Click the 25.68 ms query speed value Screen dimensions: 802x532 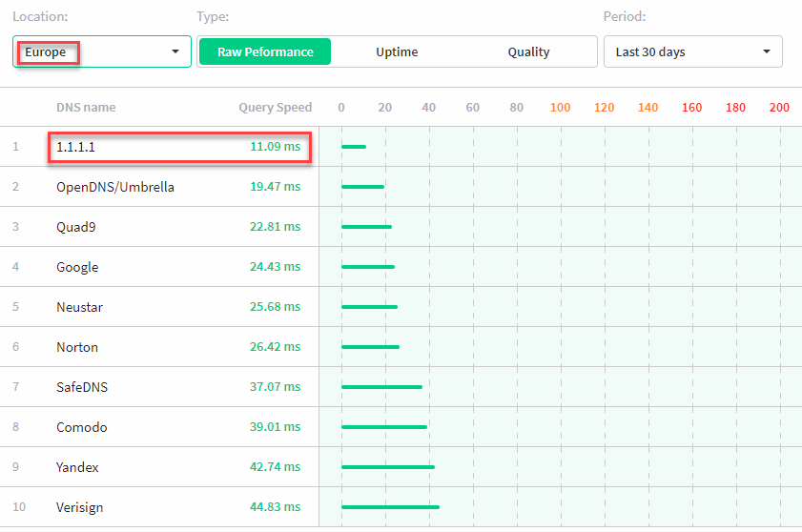point(276,306)
